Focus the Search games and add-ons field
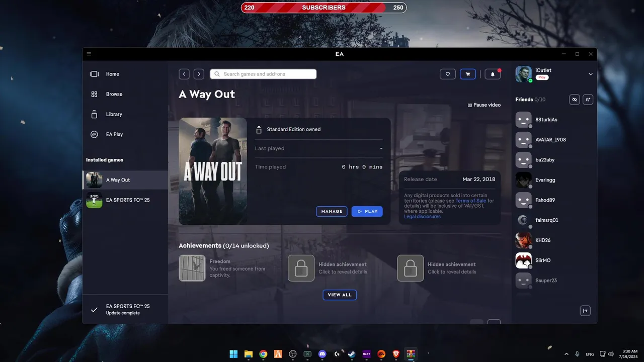The image size is (644, 362). click(263, 74)
